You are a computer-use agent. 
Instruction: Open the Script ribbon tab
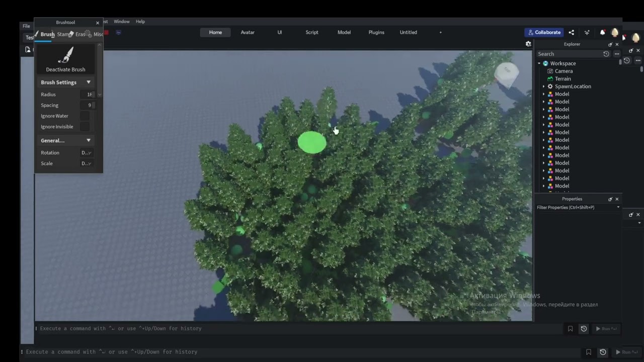312,32
